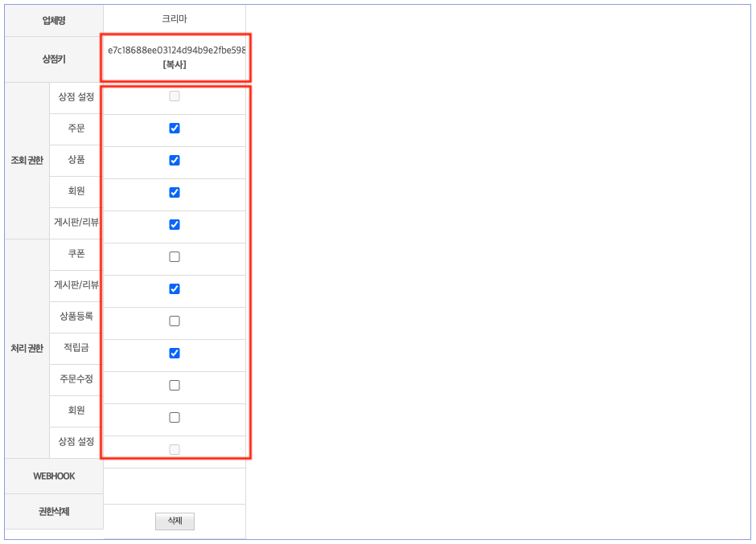Click the 권한삭제 row header
This screenshot has width=756, height=544.
click(54, 512)
